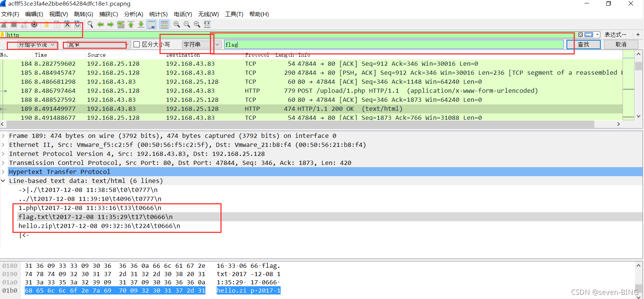Close the capture file from the toolbar
The image size is (644, 299).
(x=67, y=24)
